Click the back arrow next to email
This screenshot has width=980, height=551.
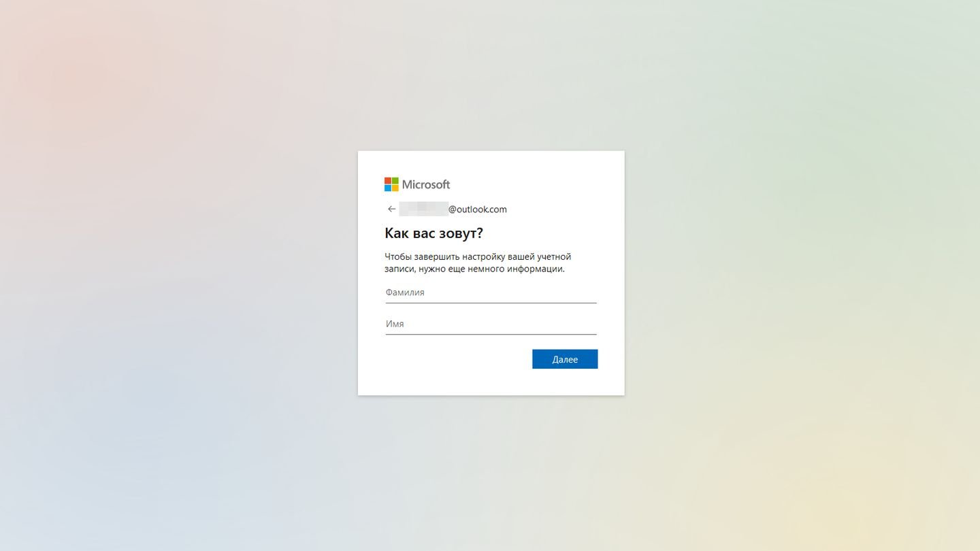[x=391, y=209]
